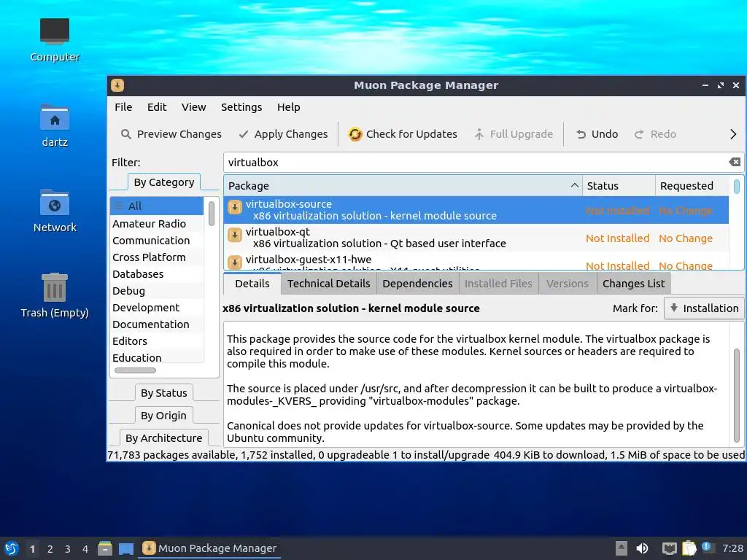Open the Lubuntu start menu icon
The height and width of the screenshot is (560, 747).
click(12, 548)
